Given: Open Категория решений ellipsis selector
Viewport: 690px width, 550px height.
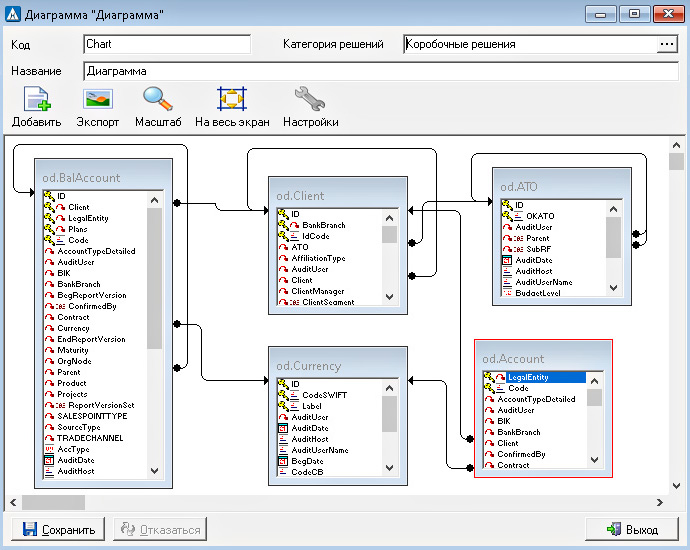Looking at the screenshot, I should coord(667,45).
